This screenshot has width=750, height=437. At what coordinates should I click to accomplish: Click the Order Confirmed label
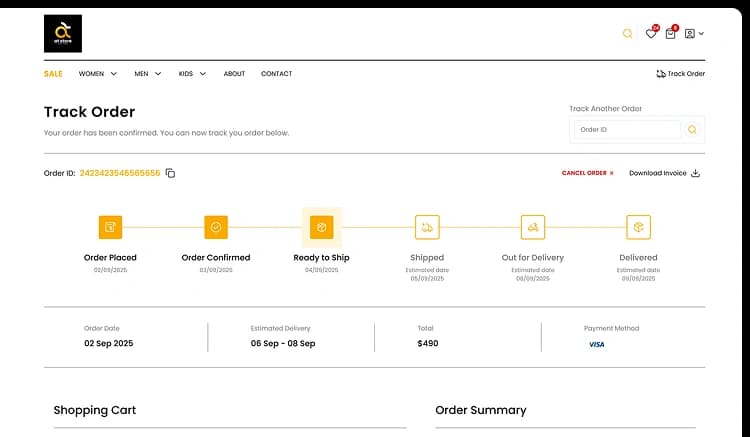pyautogui.click(x=216, y=258)
